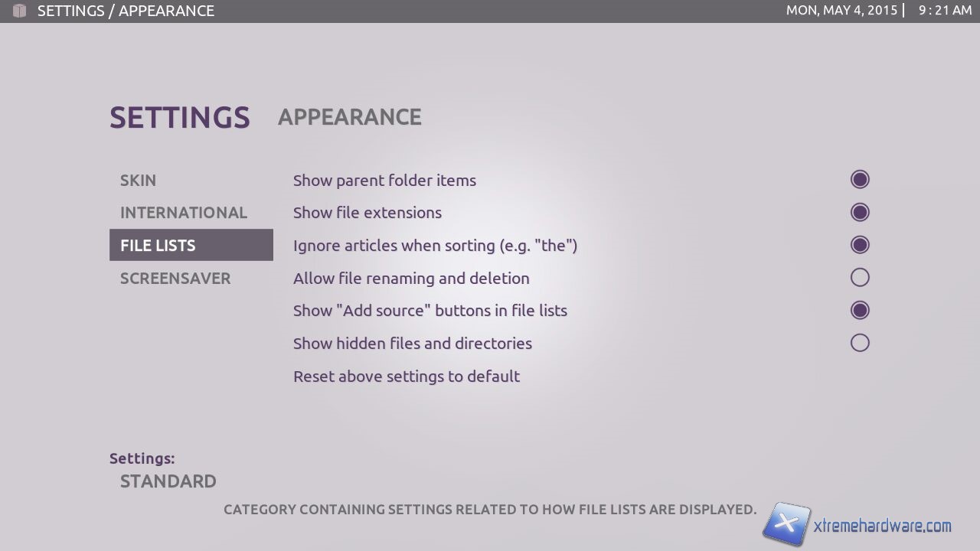Change the Standard settings level
Viewport: 980px width, 551px height.
coord(168,481)
